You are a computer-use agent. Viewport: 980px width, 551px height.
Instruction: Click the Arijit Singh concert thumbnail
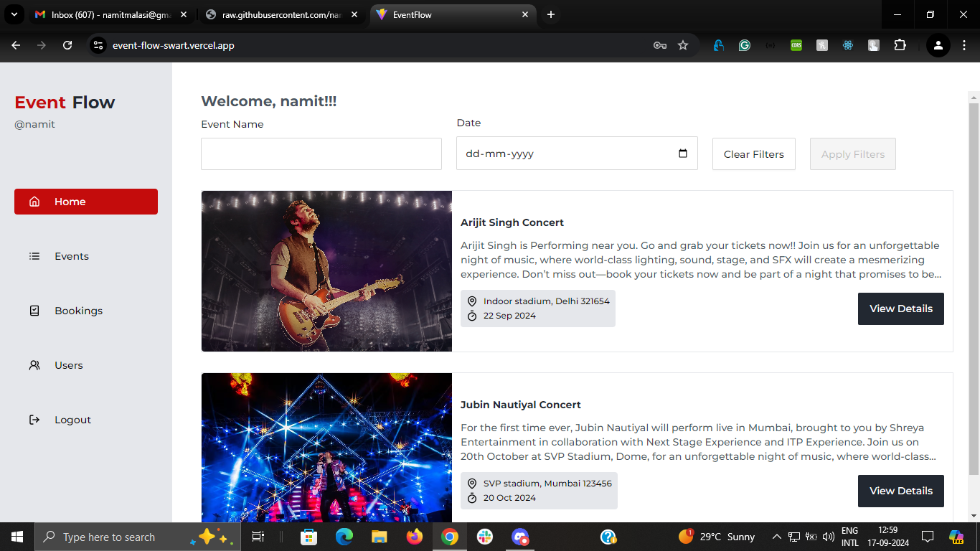coord(326,271)
